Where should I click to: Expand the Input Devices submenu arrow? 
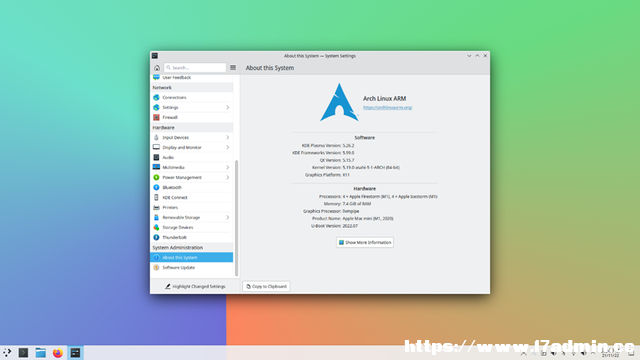pos(228,138)
